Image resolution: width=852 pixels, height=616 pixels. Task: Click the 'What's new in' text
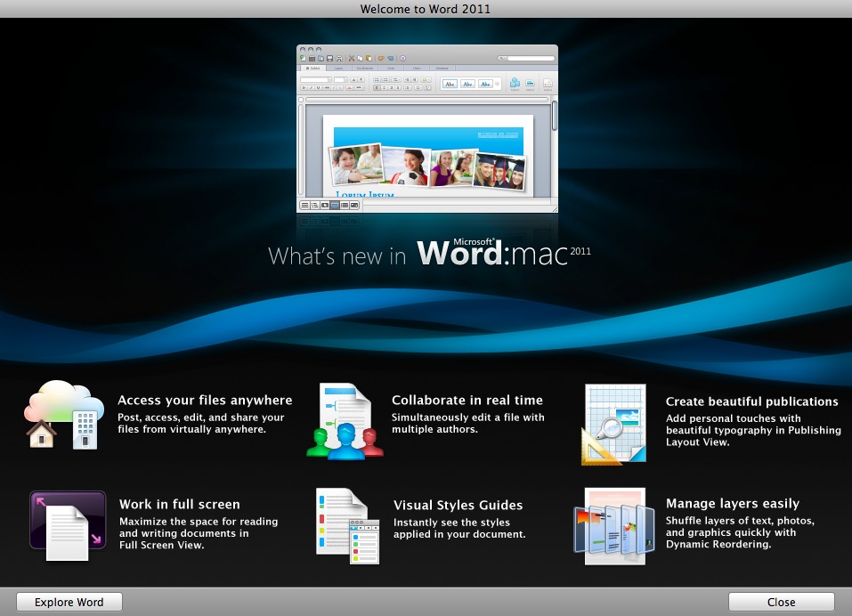(x=337, y=256)
